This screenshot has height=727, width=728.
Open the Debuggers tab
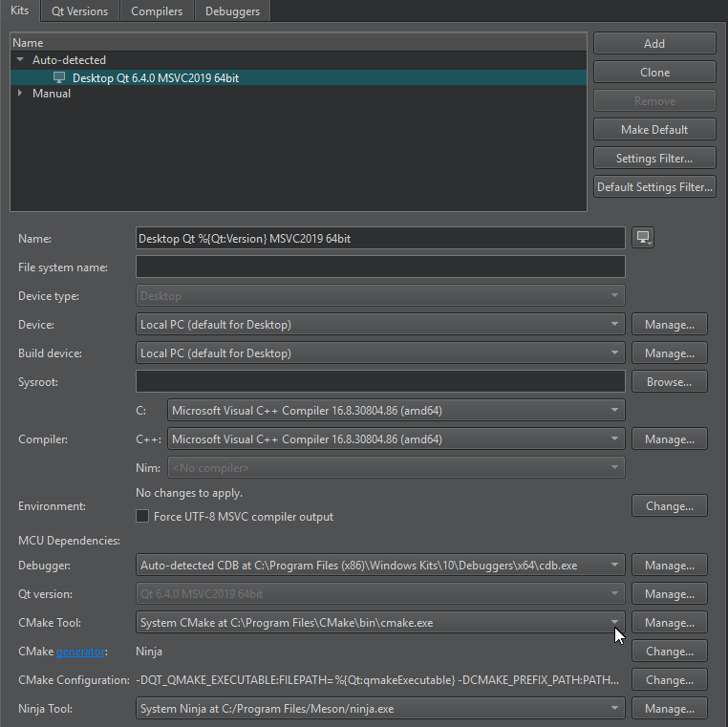(233, 11)
